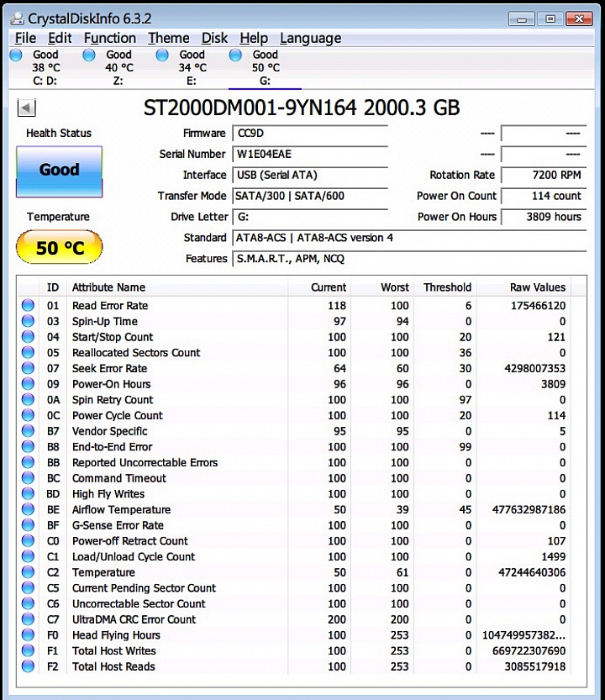Screen dimensions: 605x700
Task: Click the status orb for Spin Retry Count
Action: tap(28, 399)
